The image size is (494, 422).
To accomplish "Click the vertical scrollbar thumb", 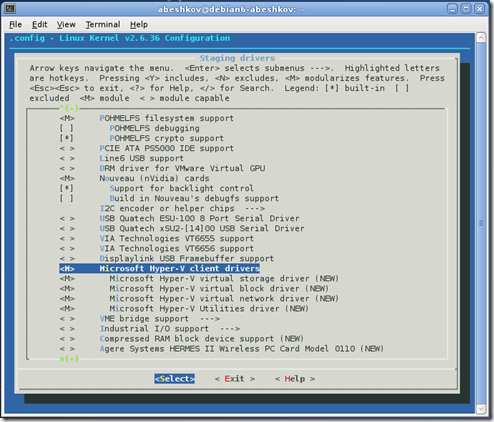I will (481, 223).
